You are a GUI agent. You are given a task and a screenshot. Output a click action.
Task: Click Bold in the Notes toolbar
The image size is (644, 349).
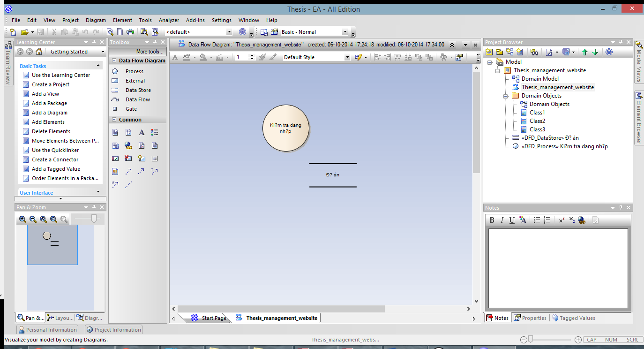(492, 220)
